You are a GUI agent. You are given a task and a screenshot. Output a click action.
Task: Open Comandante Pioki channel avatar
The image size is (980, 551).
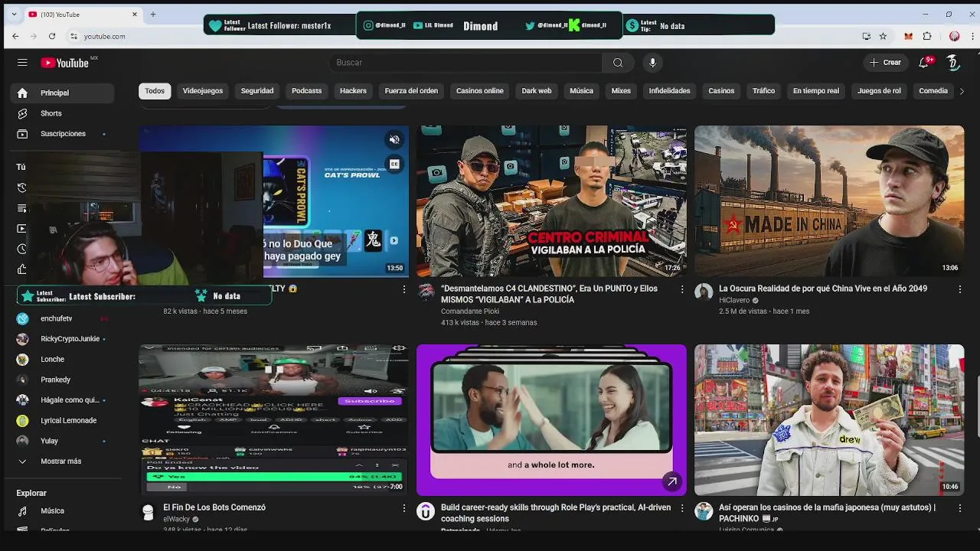click(x=426, y=292)
